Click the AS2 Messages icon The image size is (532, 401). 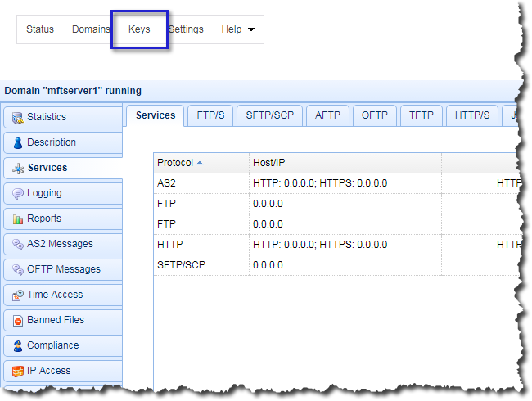coord(18,244)
